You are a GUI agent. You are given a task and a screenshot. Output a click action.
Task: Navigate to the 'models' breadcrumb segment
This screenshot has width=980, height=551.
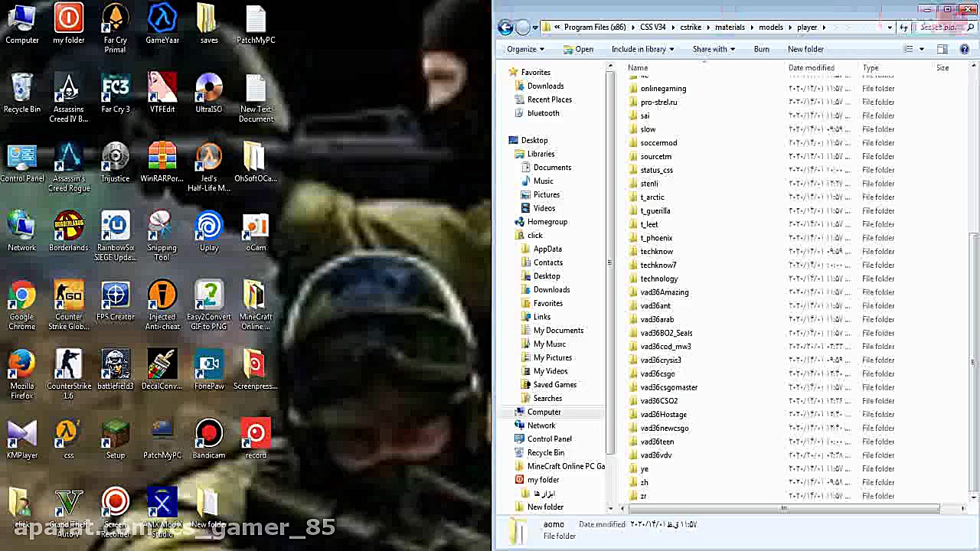(771, 28)
